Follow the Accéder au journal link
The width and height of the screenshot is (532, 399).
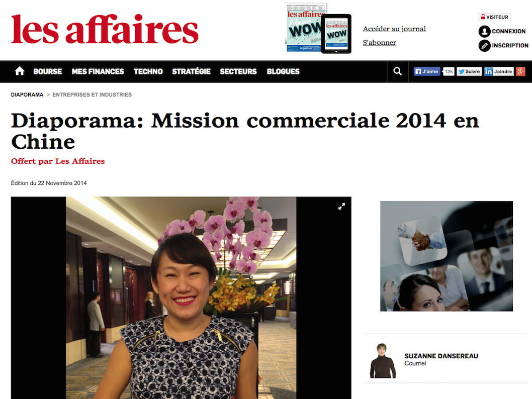tap(394, 29)
